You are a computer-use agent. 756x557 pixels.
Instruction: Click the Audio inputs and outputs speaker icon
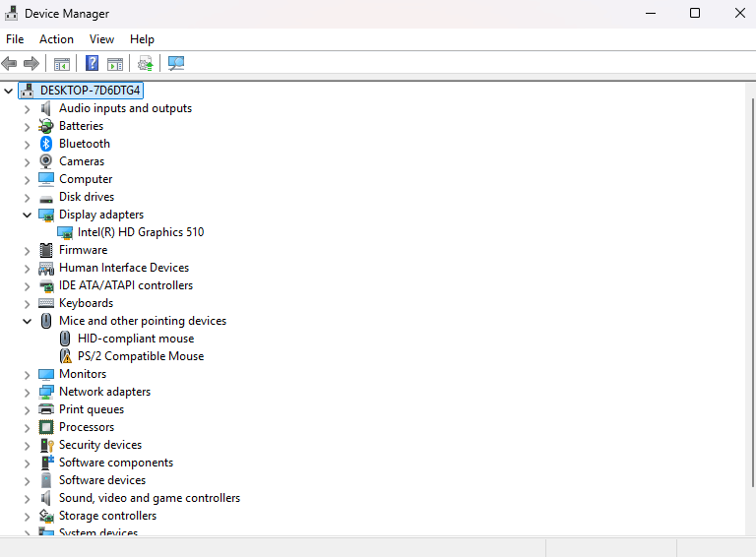pyautogui.click(x=46, y=108)
